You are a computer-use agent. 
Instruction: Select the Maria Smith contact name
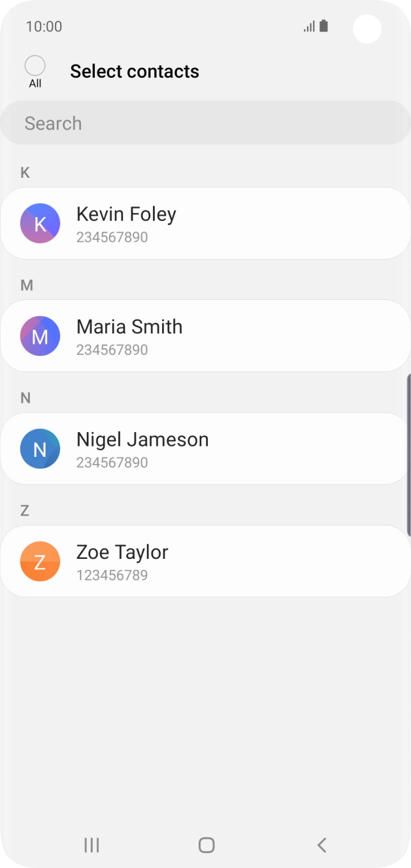pos(129,327)
